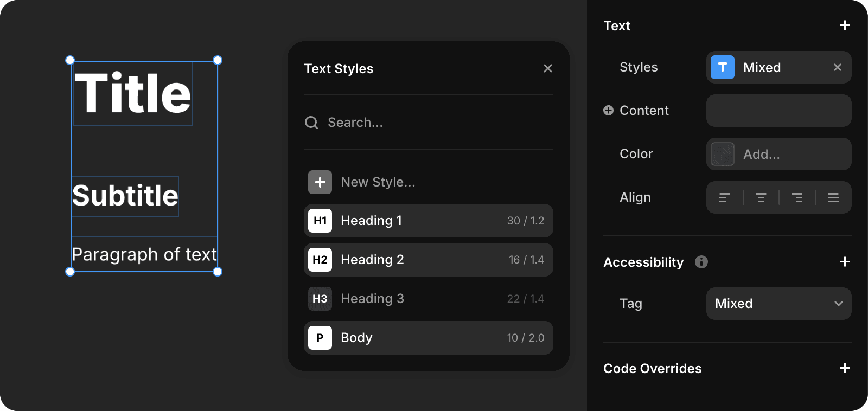Close the Text Styles popup
This screenshot has width=868, height=411.
click(x=547, y=68)
